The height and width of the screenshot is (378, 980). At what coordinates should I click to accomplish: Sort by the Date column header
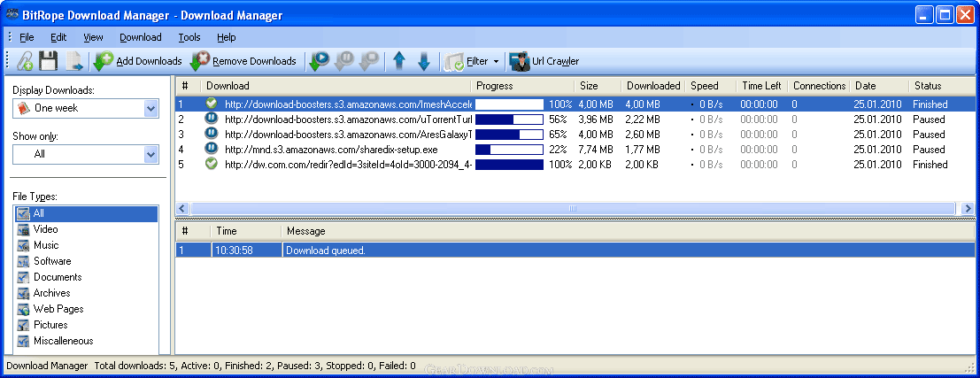(x=879, y=86)
